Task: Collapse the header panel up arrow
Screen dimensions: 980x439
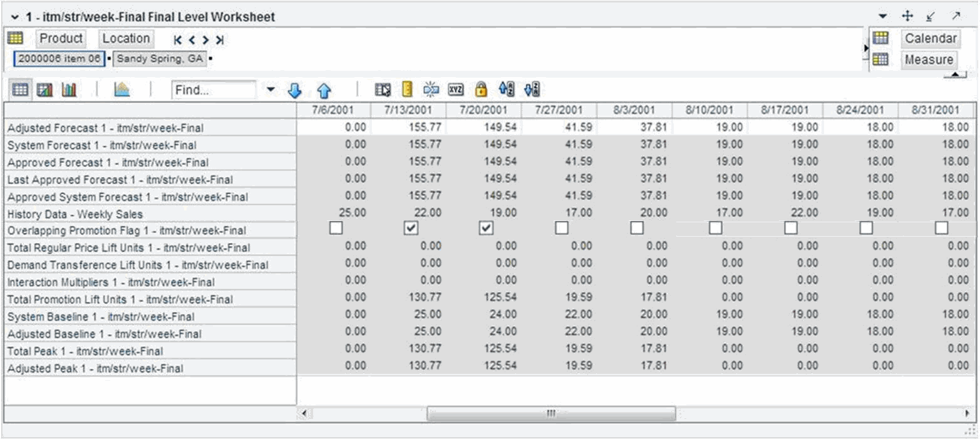Action: point(955,75)
